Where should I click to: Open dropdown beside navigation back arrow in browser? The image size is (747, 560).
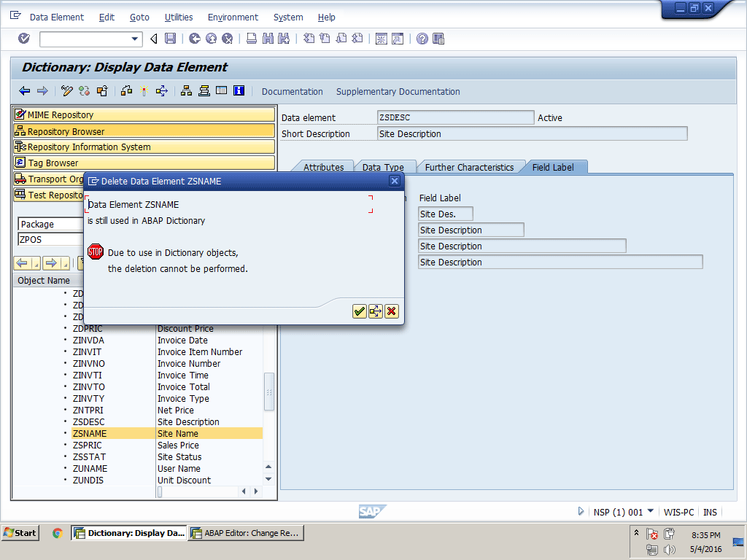click(36, 263)
